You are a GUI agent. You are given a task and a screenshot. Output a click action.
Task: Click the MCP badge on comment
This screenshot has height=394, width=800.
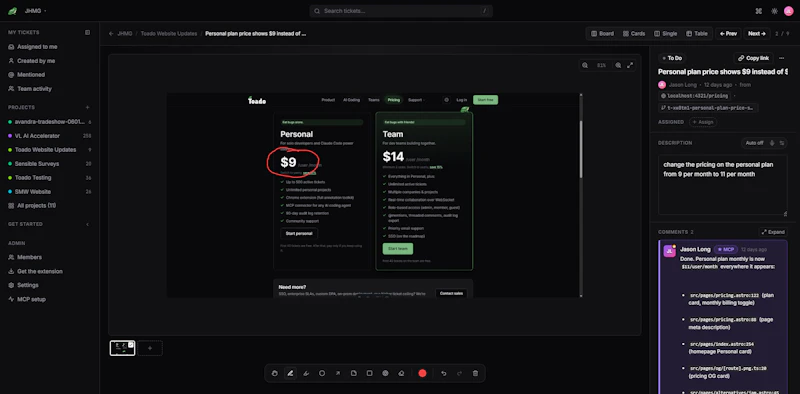coord(725,250)
